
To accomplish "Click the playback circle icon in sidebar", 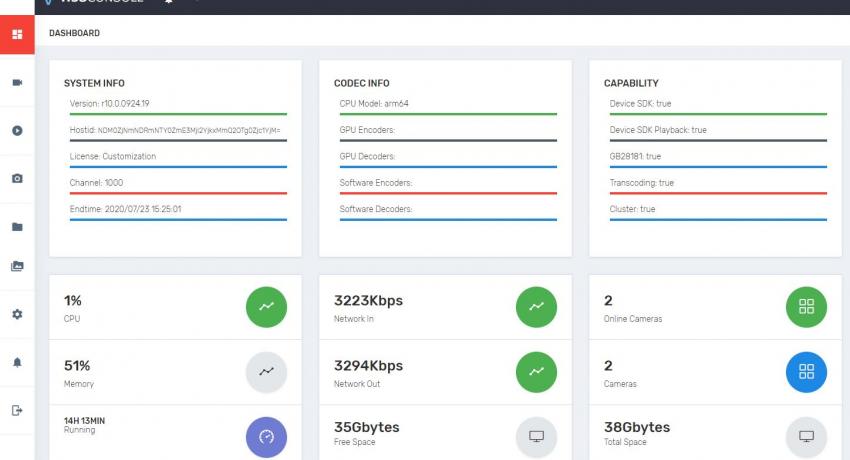I will click(x=17, y=130).
